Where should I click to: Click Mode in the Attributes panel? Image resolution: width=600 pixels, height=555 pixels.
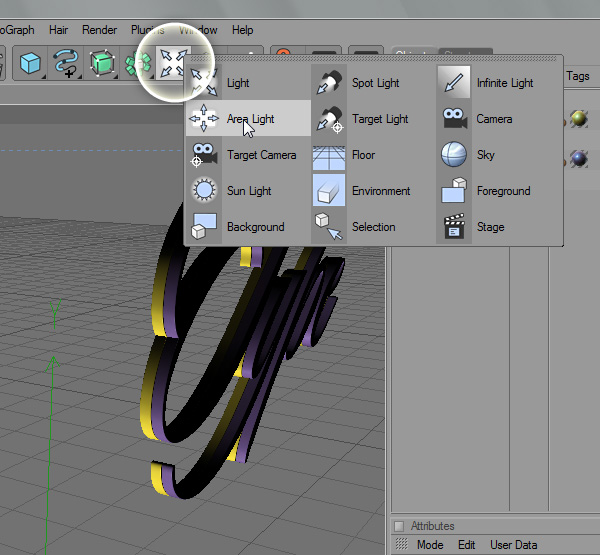point(430,545)
